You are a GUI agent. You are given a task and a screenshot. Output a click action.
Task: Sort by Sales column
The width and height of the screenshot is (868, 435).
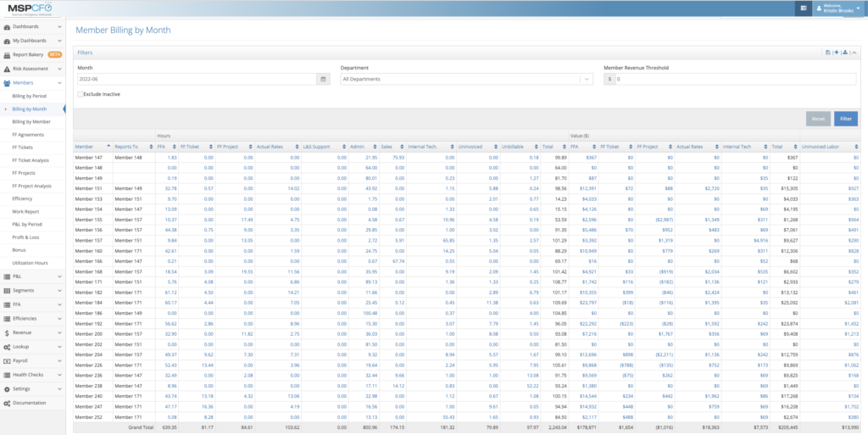[392, 147]
